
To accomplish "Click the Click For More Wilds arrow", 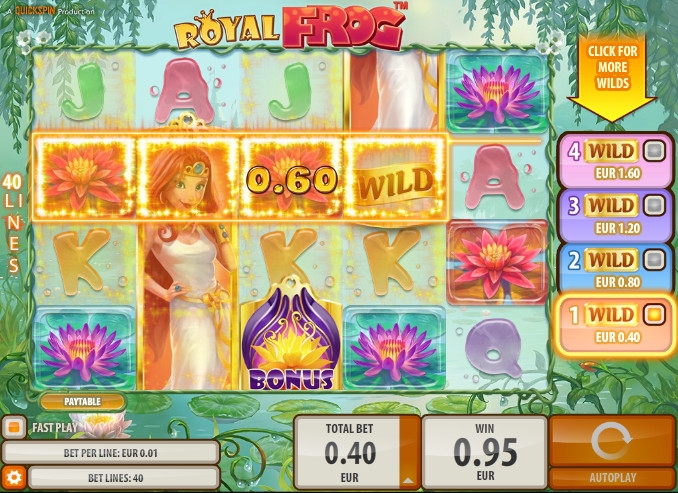I will pyautogui.click(x=612, y=79).
